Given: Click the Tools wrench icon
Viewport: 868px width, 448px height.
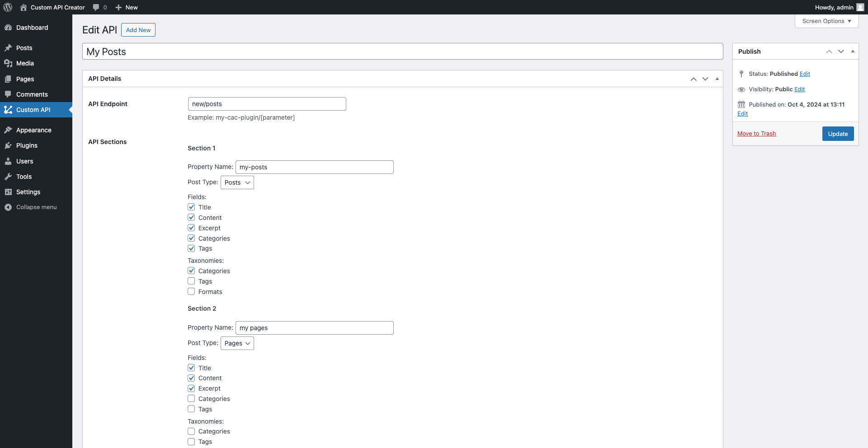Looking at the screenshot, I should [8, 177].
